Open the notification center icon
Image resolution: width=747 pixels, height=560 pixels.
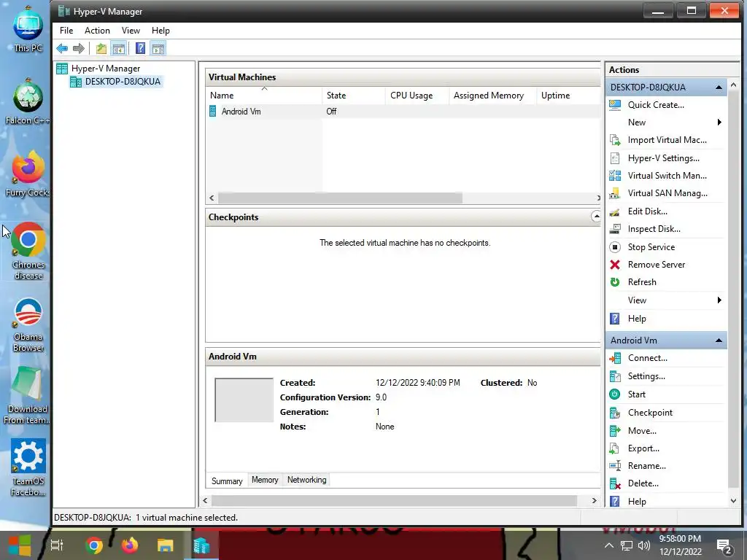(724, 547)
